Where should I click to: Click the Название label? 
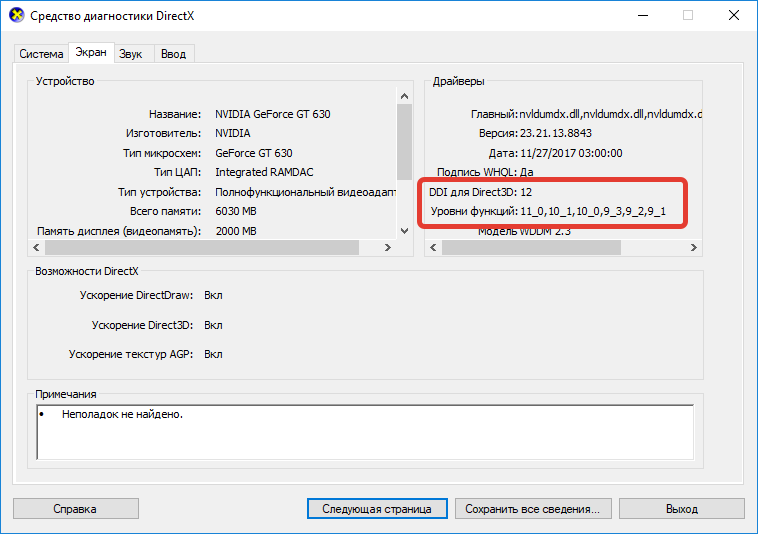[175, 114]
